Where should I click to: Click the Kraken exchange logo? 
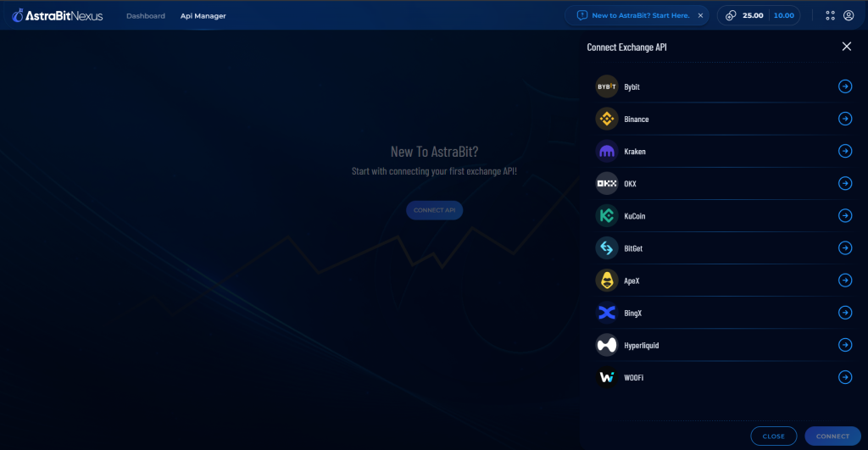(607, 151)
